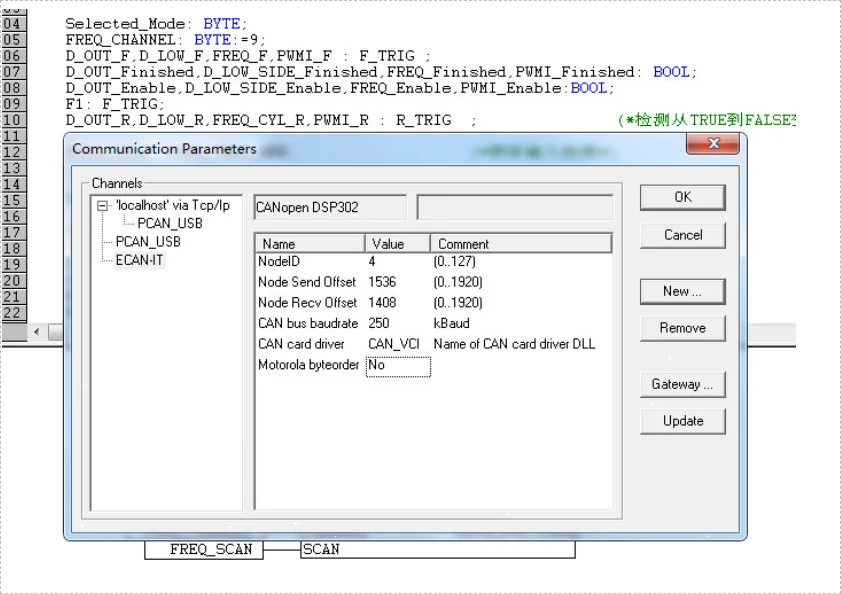Open the Gateway ... settings
Screen dimensions: 841x594
point(682,384)
